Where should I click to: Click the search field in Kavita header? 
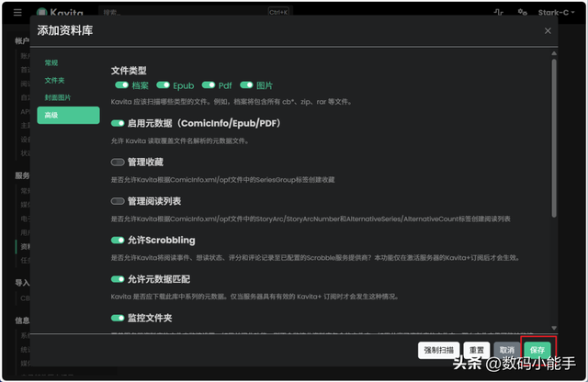click(x=195, y=12)
